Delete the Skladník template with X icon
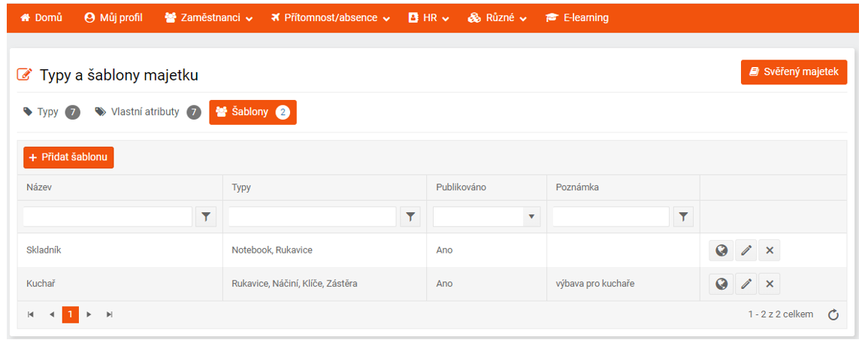The height and width of the screenshot is (349, 868). (770, 250)
